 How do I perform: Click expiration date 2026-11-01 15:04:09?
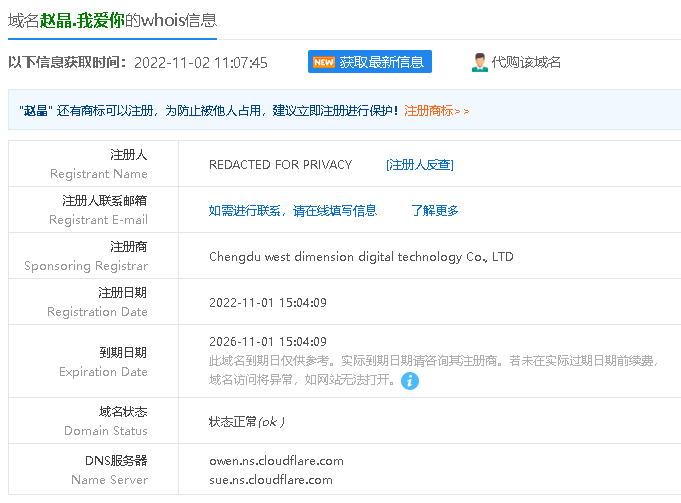267,342
